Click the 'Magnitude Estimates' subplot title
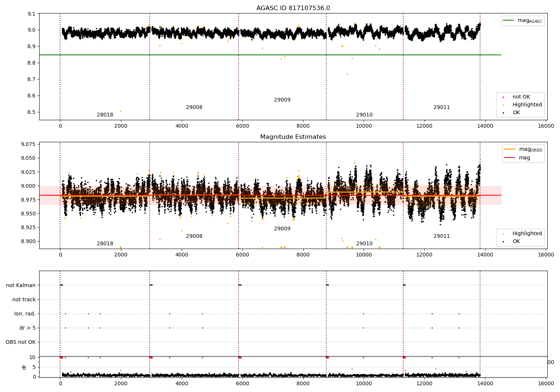 tap(293, 137)
